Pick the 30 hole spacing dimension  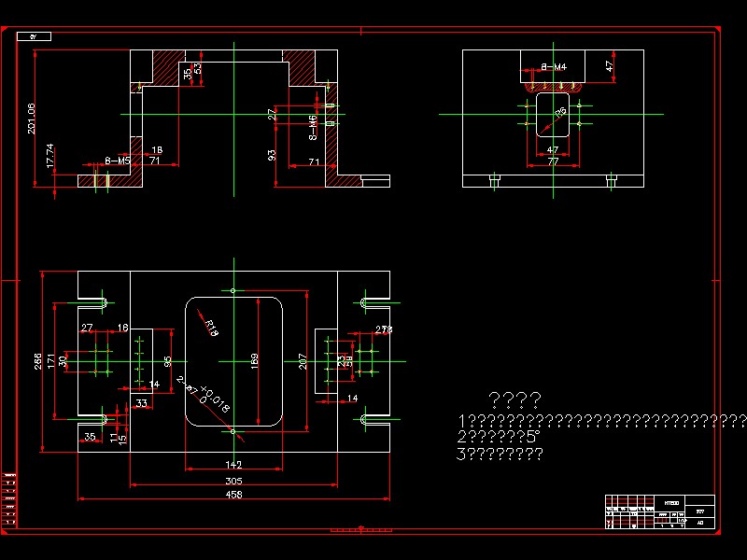click(x=63, y=361)
